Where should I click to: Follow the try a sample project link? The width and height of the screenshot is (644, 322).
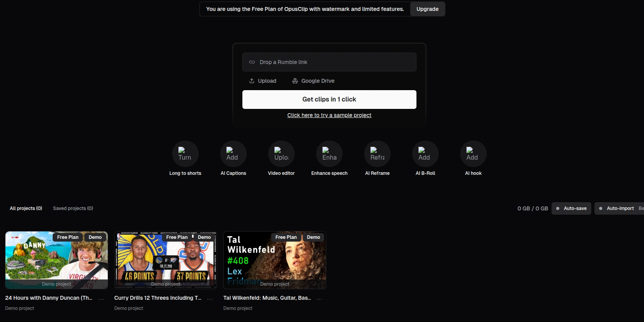tap(329, 115)
